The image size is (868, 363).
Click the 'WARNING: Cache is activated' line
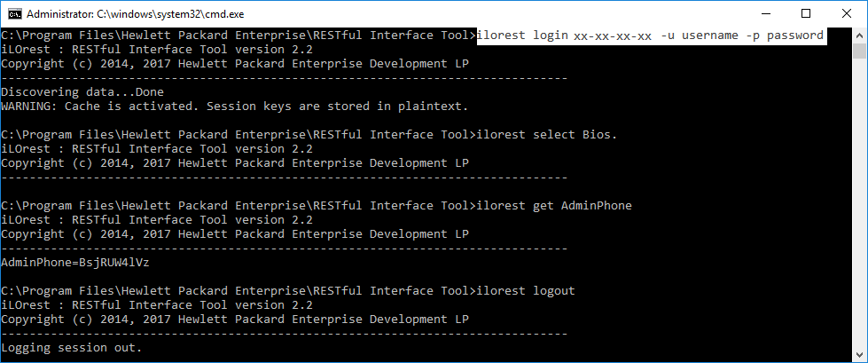[235, 106]
